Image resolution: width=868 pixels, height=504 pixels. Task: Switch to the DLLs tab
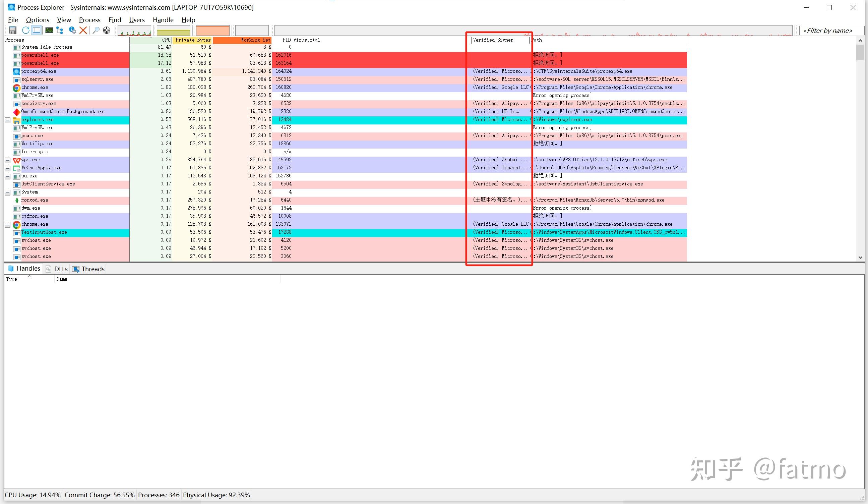click(x=57, y=269)
